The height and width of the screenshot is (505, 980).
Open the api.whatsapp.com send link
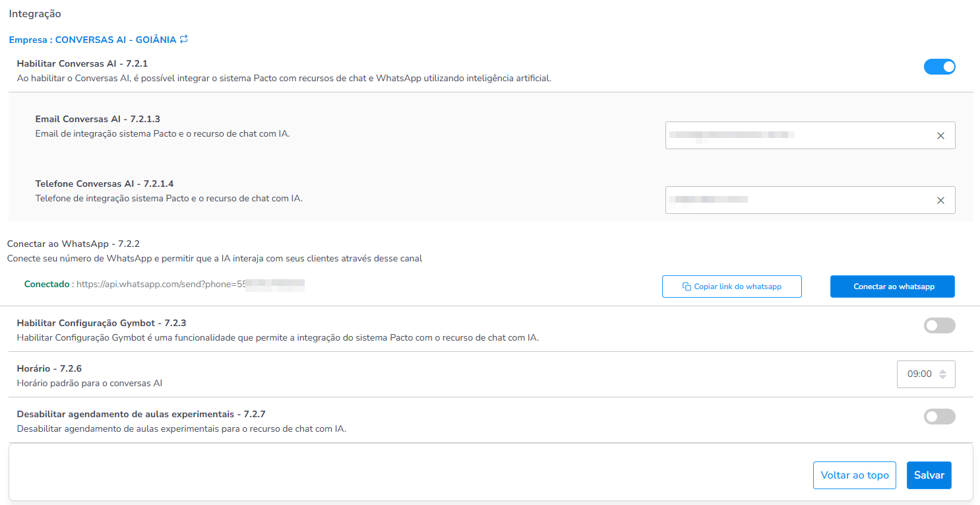(190, 285)
